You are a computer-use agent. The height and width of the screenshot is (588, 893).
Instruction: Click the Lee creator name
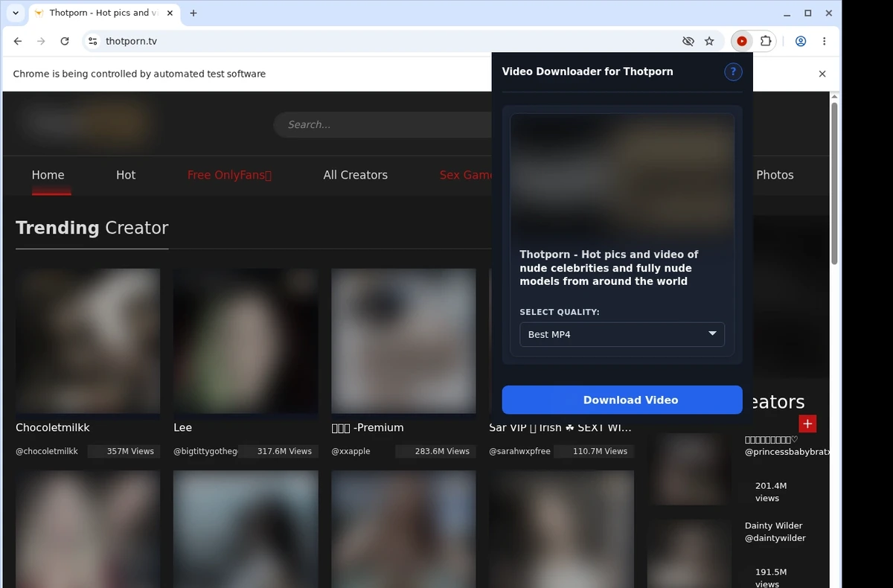click(x=182, y=427)
